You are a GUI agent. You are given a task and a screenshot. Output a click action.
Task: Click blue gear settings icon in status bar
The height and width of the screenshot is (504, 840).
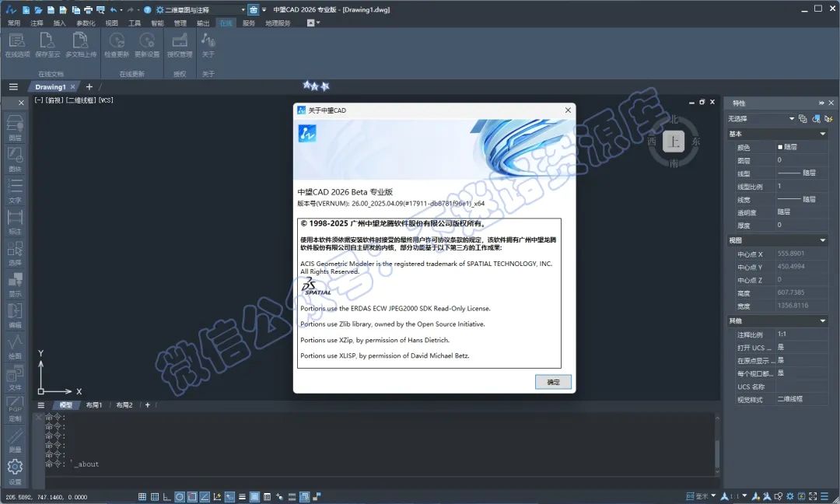coord(789,496)
